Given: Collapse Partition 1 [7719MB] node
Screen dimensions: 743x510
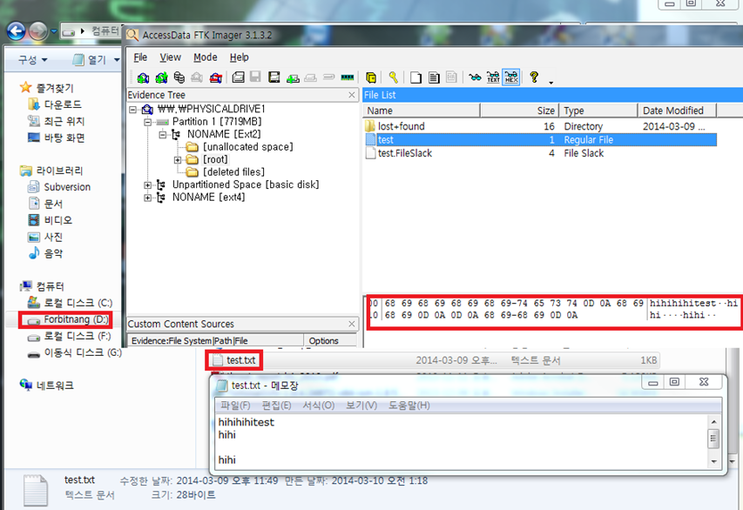Looking at the screenshot, I should [x=148, y=122].
